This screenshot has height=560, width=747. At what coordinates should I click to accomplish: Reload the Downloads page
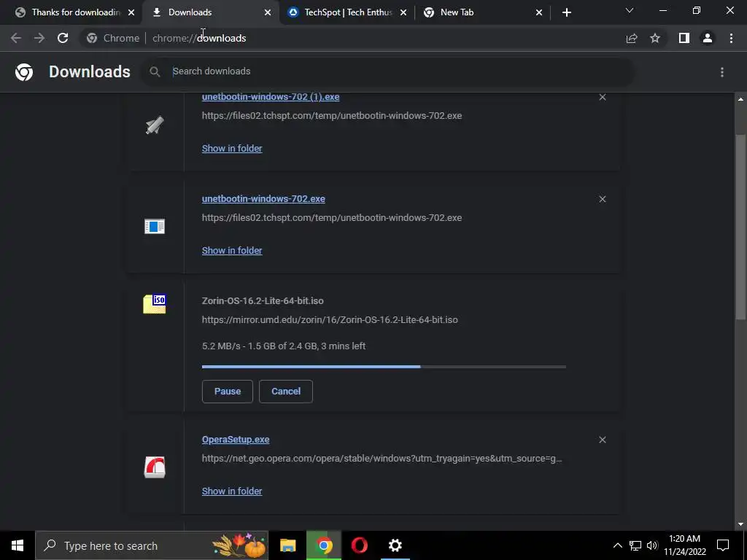[x=63, y=38]
